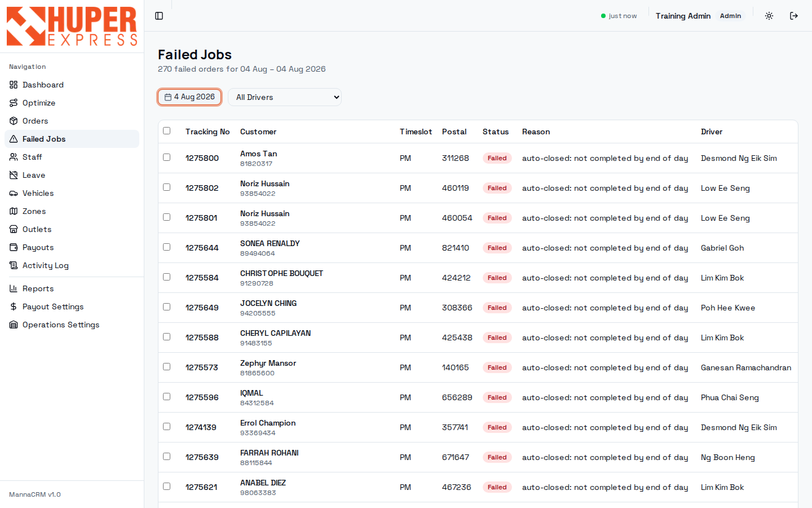Click tracking number 1275639

[x=202, y=457]
